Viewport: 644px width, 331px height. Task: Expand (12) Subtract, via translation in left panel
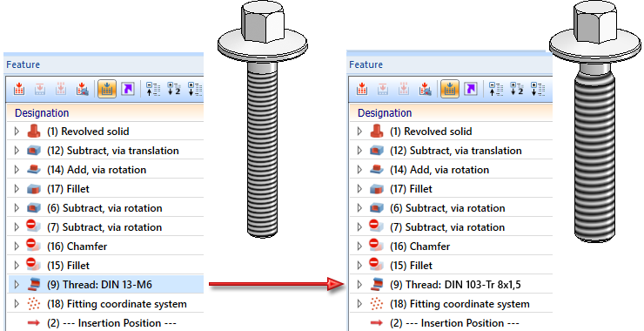click(17, 151)
